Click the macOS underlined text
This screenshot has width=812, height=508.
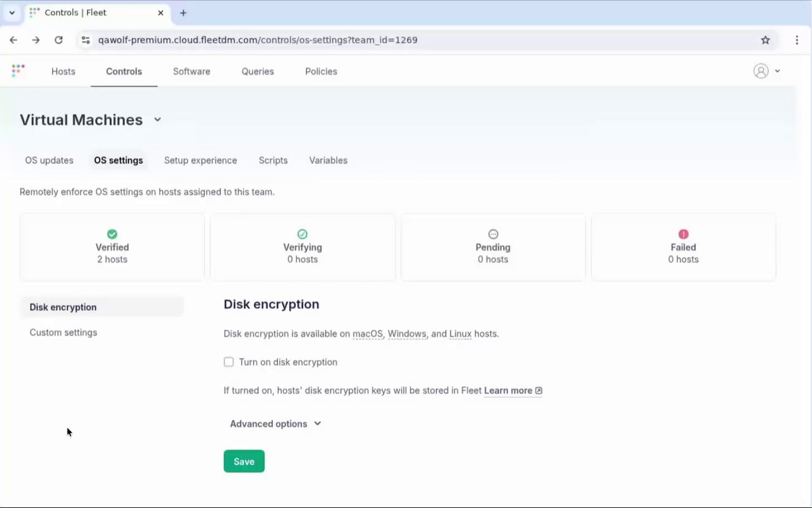tap(368, 334)
